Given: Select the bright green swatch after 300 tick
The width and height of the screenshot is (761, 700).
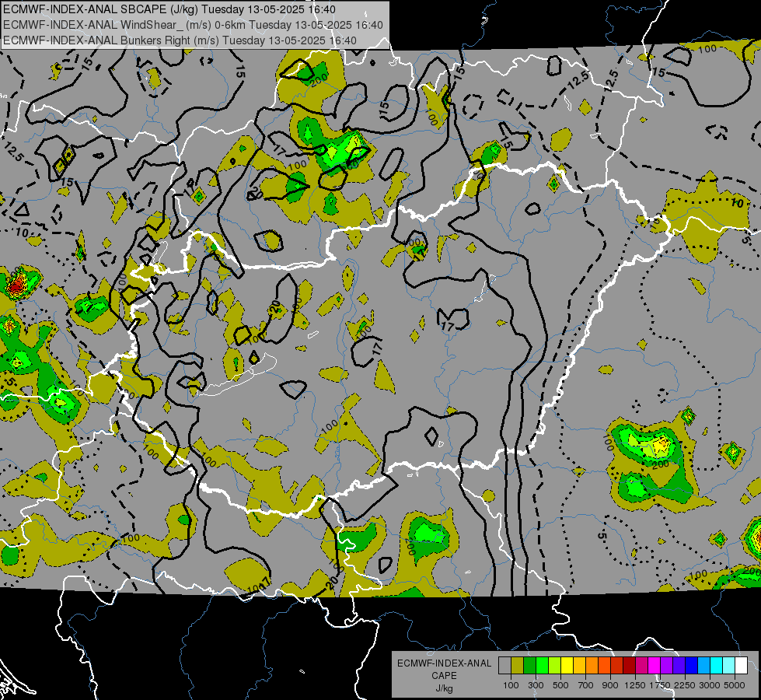Looking at the screenshot, I should click(x=542, y=665).
